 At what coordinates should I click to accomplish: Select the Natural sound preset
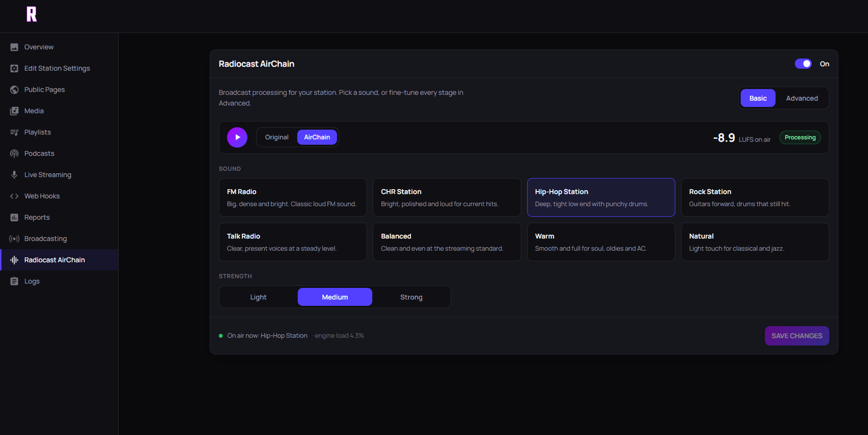coord(755,242)
